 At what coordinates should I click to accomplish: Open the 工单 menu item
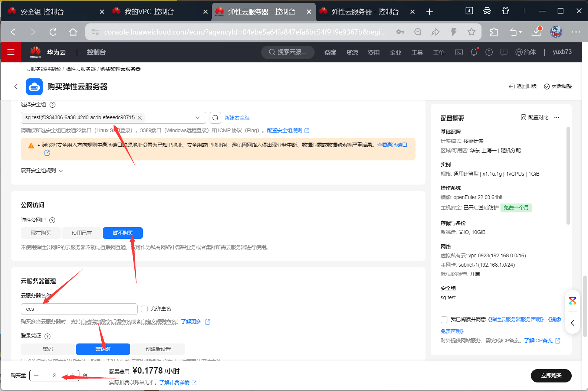pyautogui.click(x=439, y=52)
